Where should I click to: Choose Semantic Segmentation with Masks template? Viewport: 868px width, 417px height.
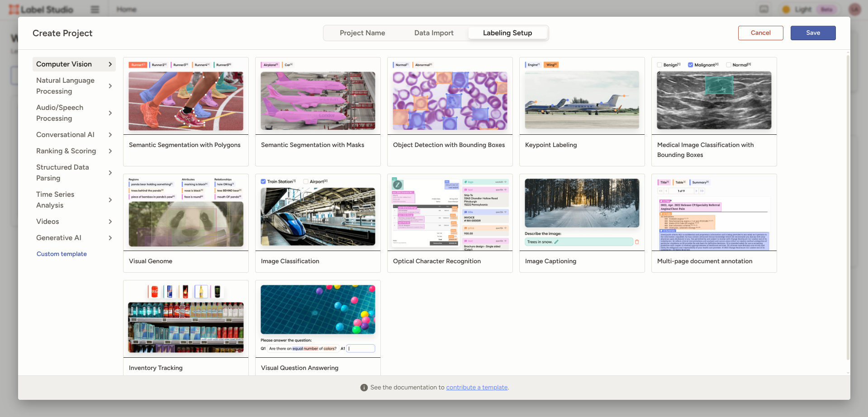318,112
